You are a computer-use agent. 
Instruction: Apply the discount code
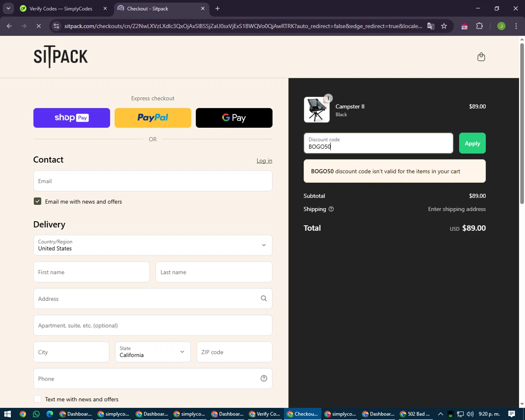(472, 143)
